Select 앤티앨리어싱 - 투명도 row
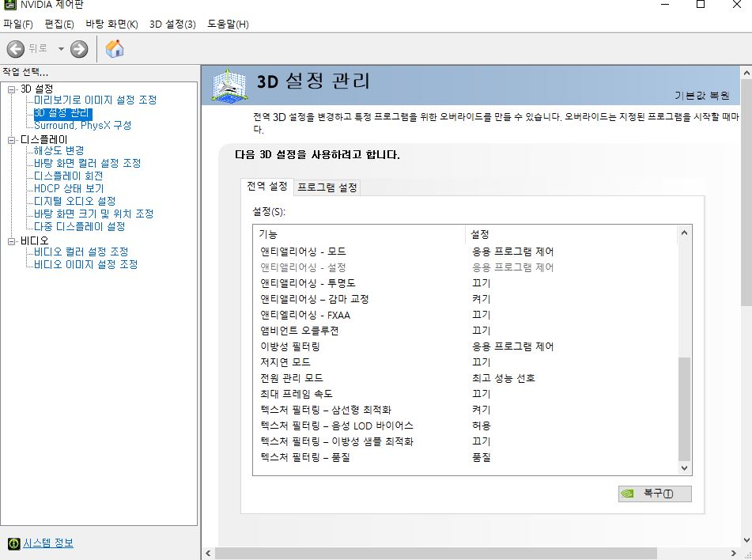752x560 pixels. click(x=465, y=283)
